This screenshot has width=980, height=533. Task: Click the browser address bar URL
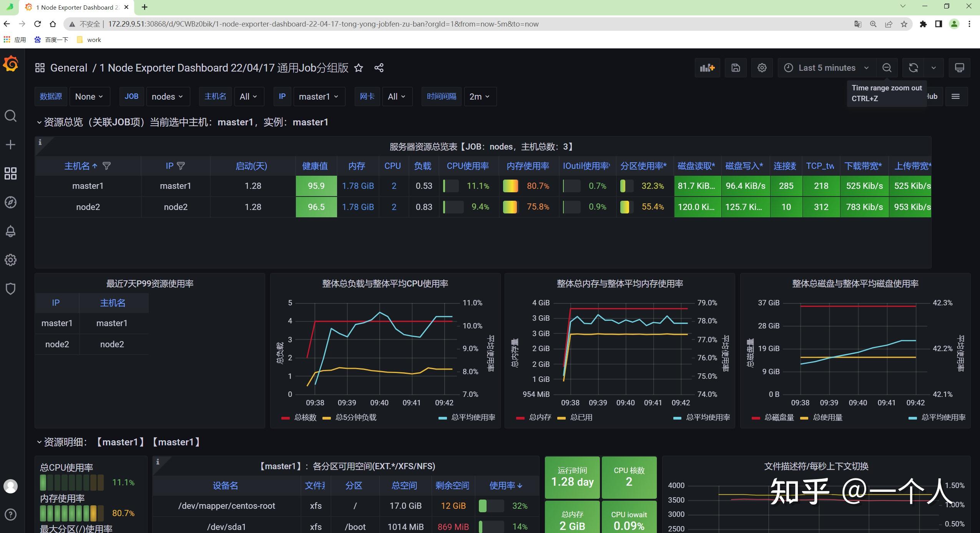coord(323,24)
